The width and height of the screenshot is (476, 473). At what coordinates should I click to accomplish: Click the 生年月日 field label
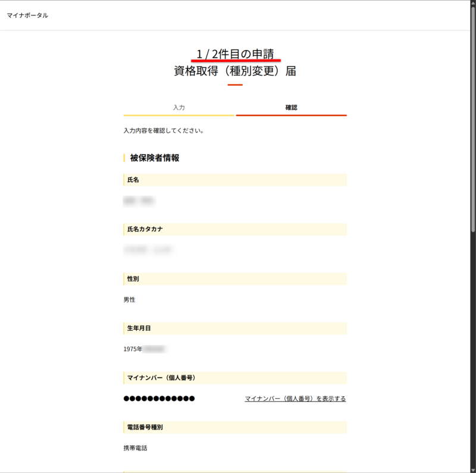pos(139,328)
